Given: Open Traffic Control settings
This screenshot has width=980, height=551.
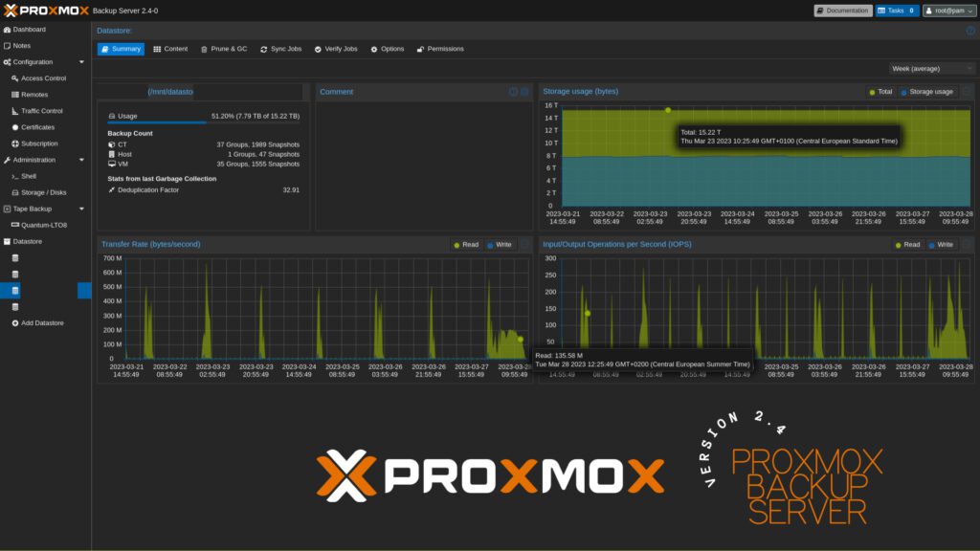Looking at the screenshot, I should tap(42, 111).
